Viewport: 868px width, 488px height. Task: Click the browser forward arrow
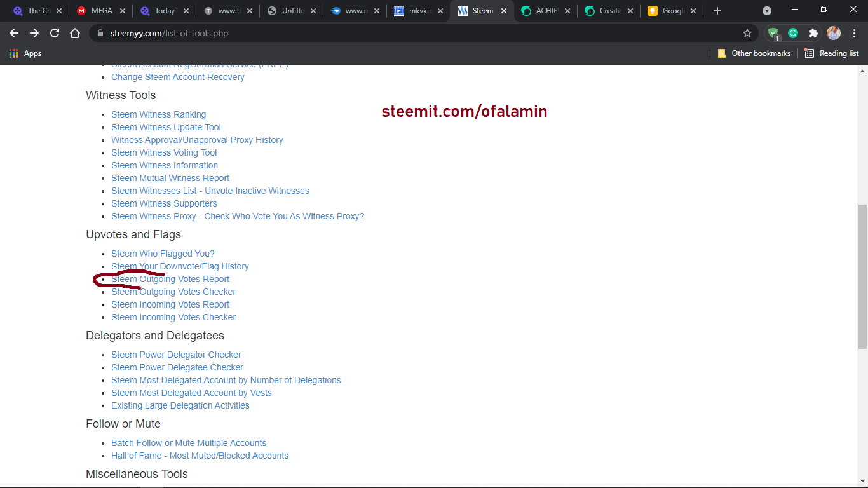(x=34, y=33)
